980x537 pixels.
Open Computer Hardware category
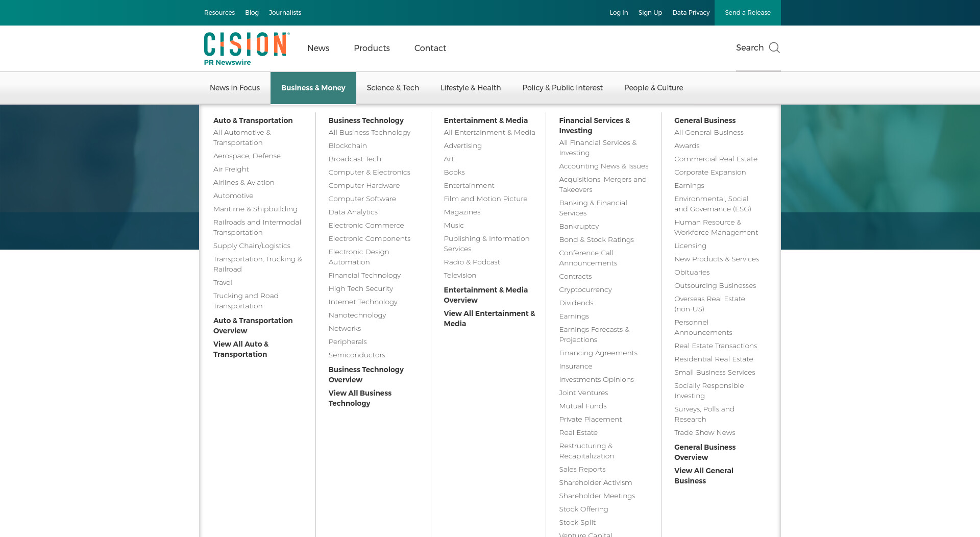(x=364, y=186)
